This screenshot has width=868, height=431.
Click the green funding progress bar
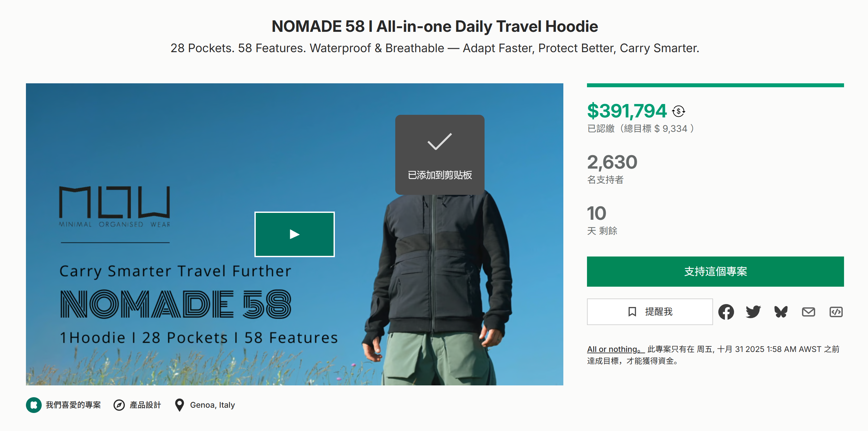[x=715, y=86]
